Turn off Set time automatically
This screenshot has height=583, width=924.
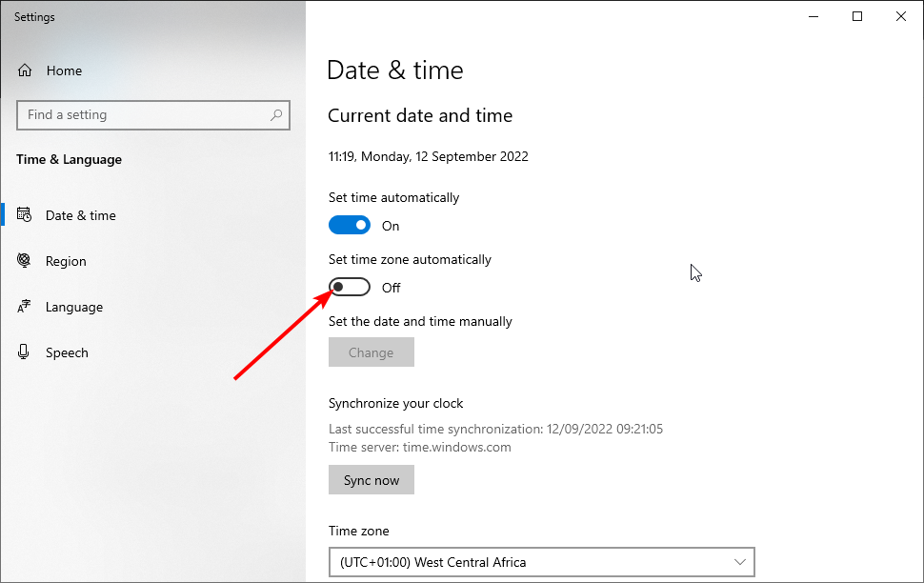point(350,225)
